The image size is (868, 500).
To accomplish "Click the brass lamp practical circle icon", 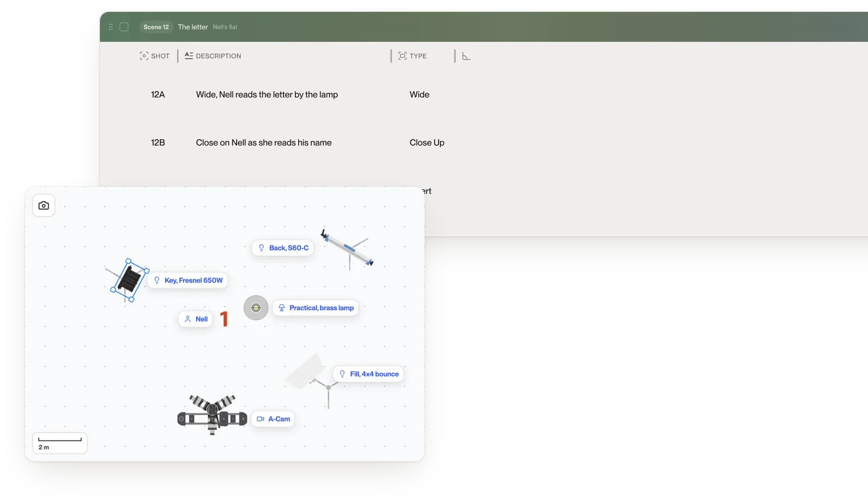I will click(256, 308).
